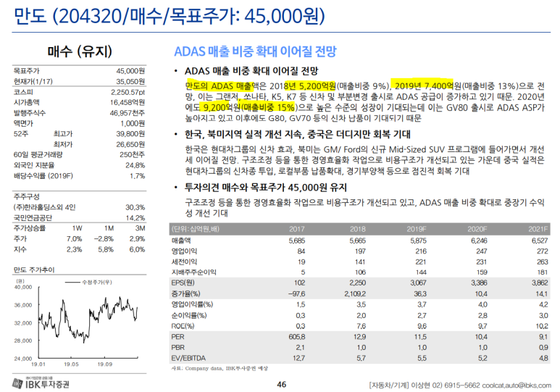Screen dimensions: 560x392
Task: Click the 수정주가(우) chart legend
Action: [89, 283]
